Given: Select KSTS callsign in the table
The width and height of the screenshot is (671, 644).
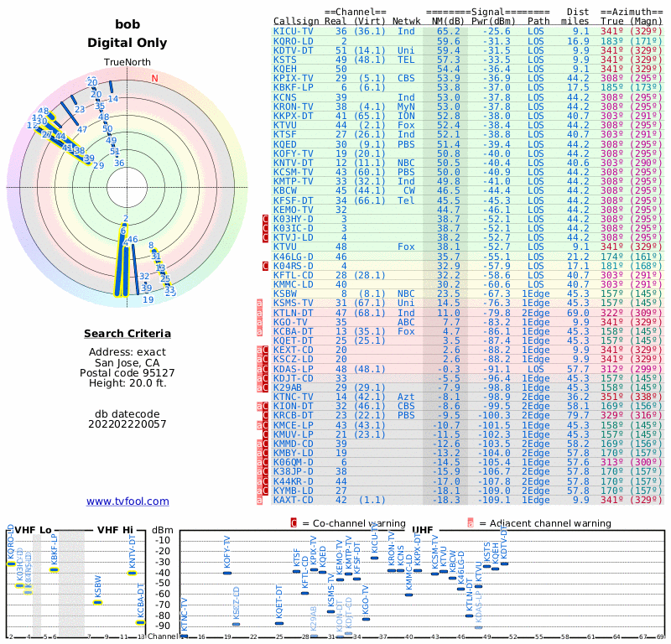Looking at the screenshot, I should (285, 60).
